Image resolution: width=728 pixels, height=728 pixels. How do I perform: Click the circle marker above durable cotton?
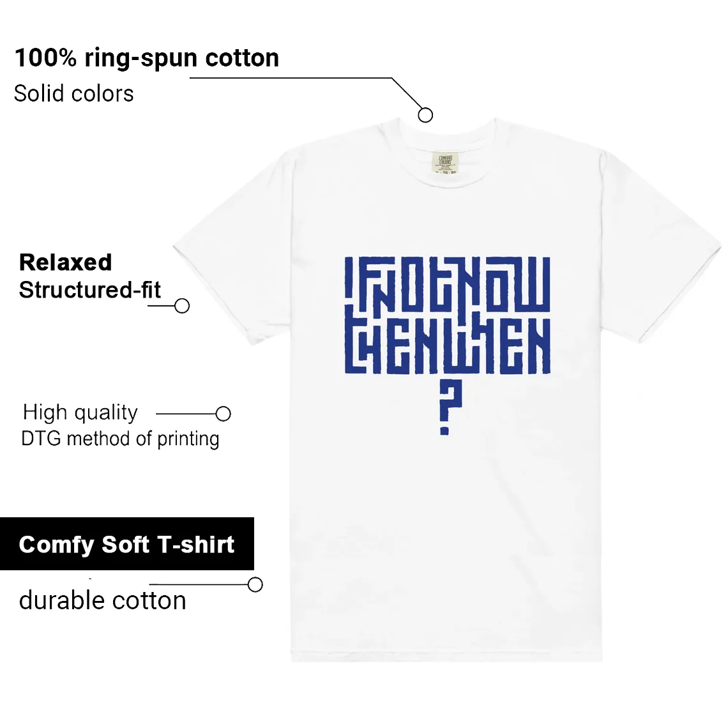point(255,584)
